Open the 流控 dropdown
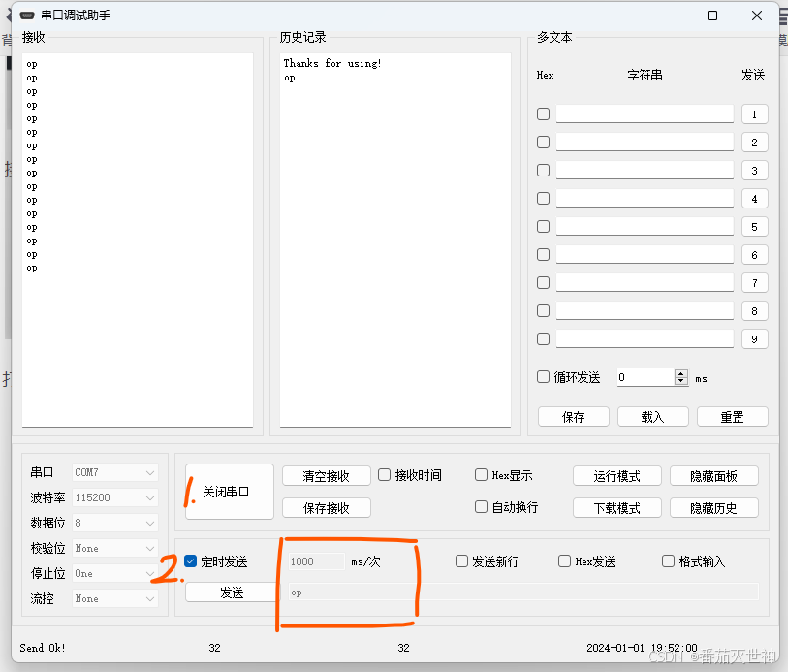 coord(115,599)
